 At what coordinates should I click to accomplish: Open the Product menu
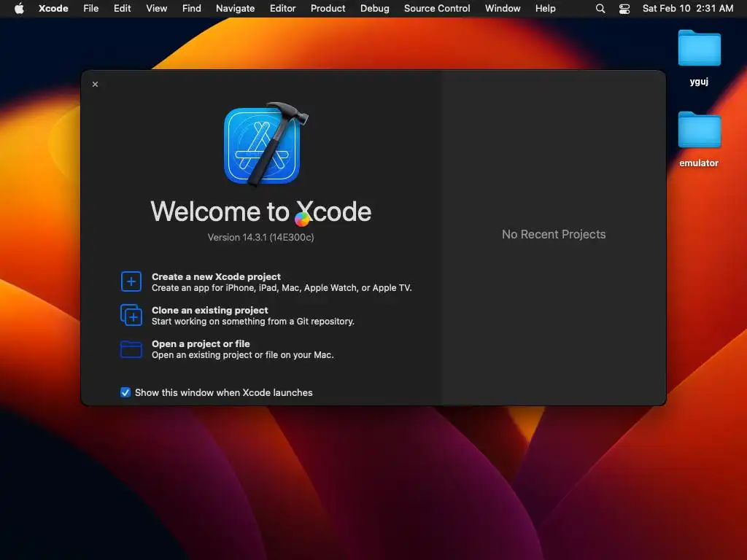click(x=328, y=8)
